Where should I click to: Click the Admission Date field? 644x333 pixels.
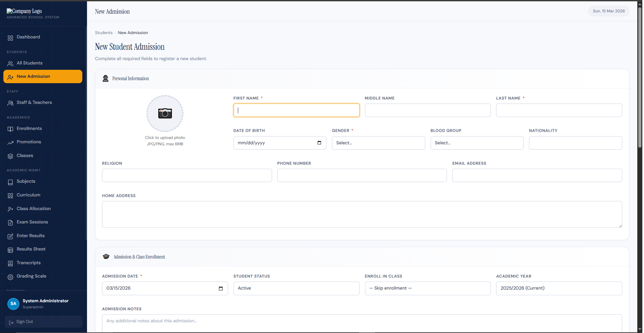[165, 288]
